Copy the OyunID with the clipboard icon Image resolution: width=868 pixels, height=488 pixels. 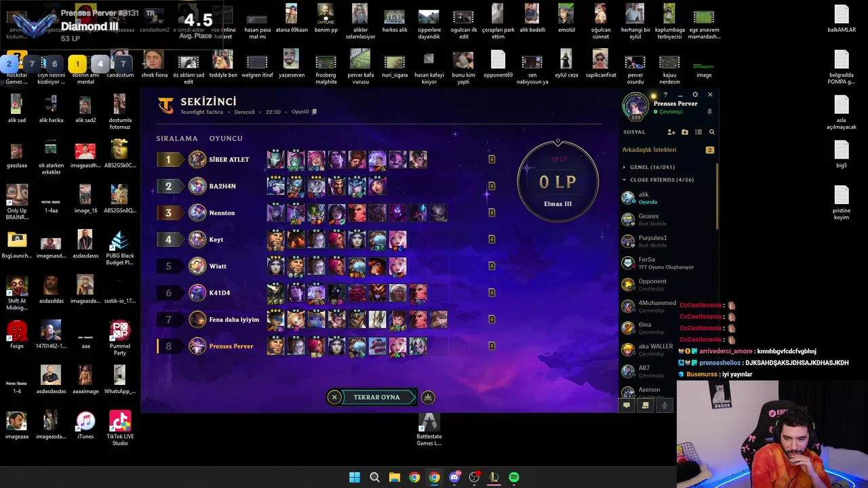(x=314, y=112)
